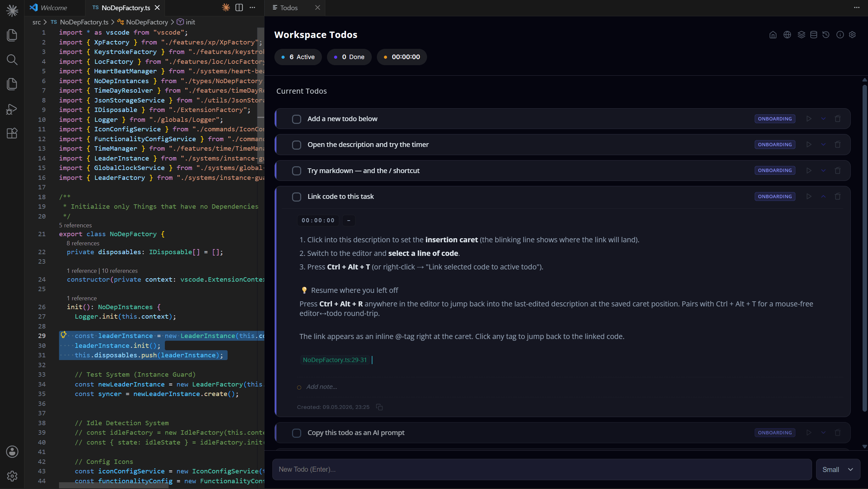This screenshot has height=489, width=868.
Task: Delete the 'Try markdown' todo
Action: pyautogui.click(x=837, y=170)
